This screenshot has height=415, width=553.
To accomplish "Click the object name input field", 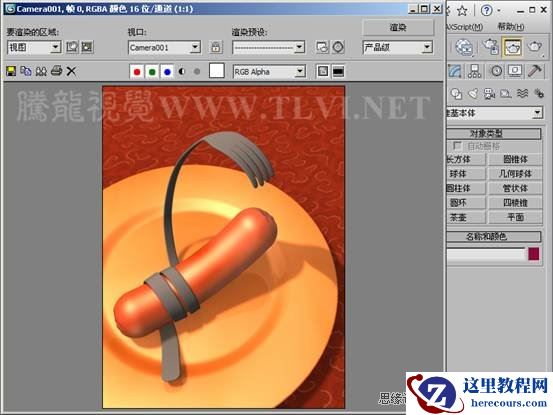I will click(x=486, y=254).
